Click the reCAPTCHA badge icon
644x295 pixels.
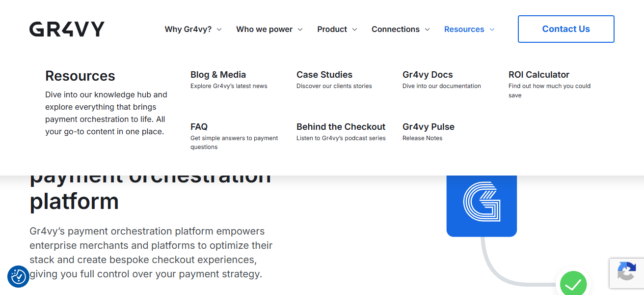(x=626, y=272)
